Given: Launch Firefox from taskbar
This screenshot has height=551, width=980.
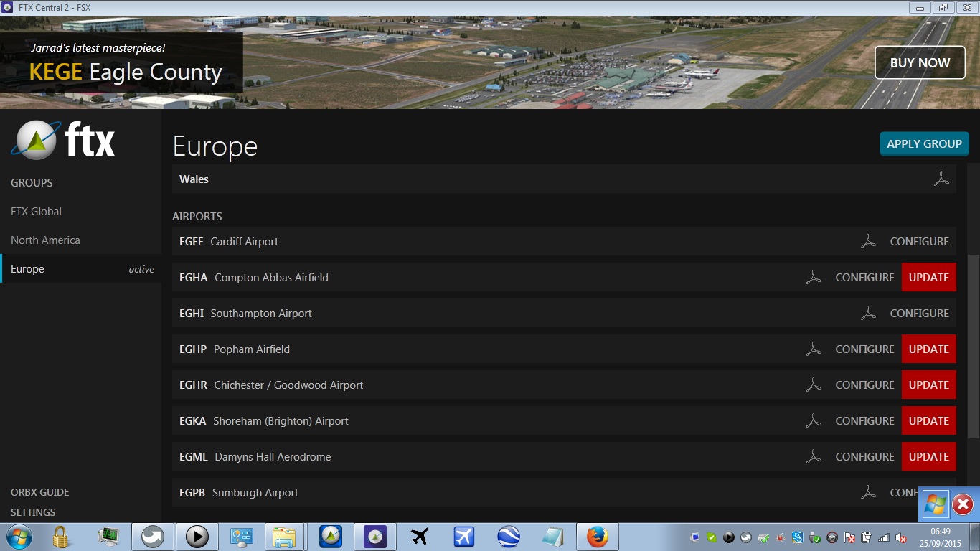Looking at the screenshot, I should tap(597, 537).
